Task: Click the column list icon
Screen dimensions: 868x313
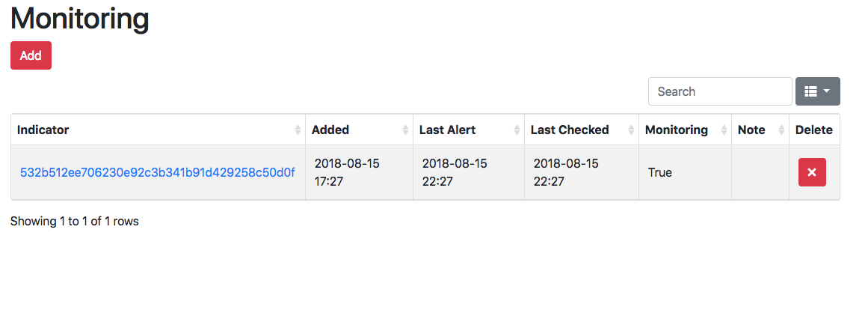Action: [x=810, y=91]
